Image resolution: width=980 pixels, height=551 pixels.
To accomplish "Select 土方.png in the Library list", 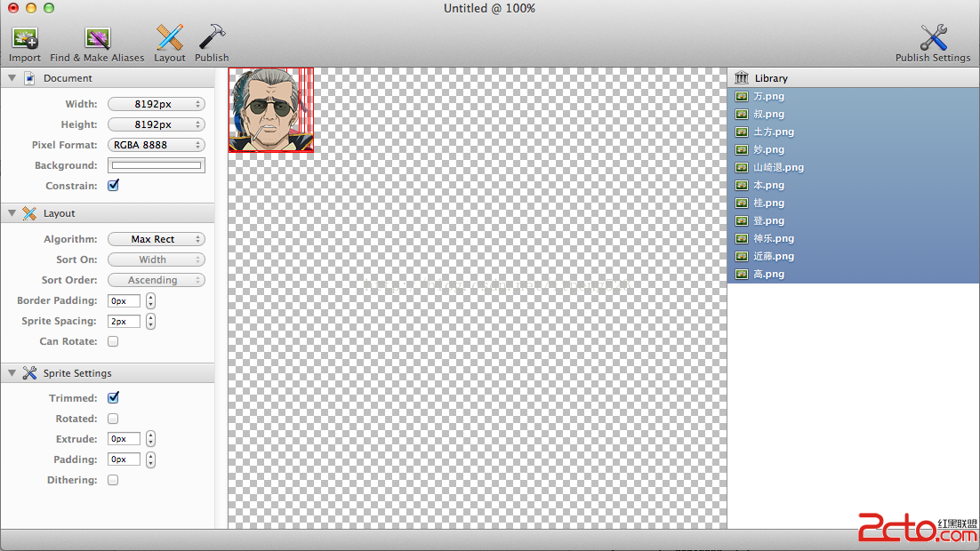I will (773, 132).
